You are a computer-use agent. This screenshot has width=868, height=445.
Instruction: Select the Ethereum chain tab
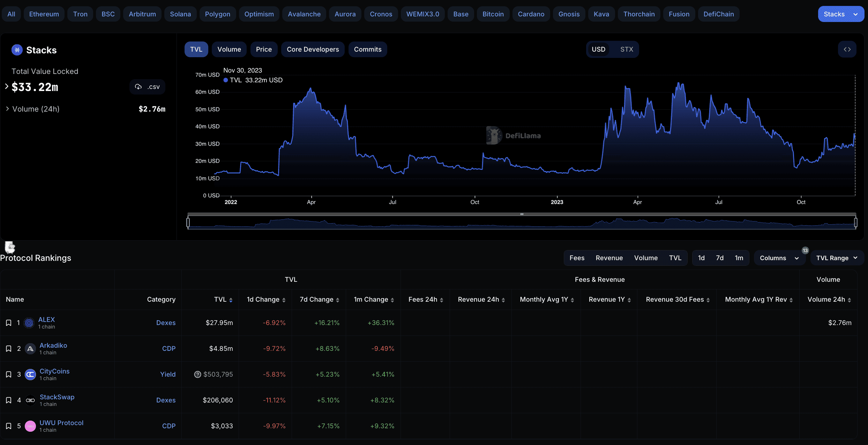pyautogui.click(x=44, y=14)
